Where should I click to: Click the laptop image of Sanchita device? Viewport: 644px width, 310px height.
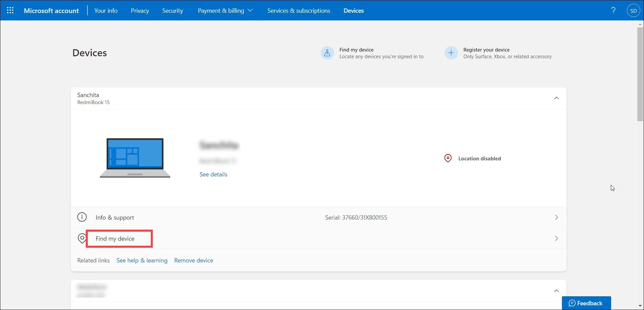(x=135, y=158)
